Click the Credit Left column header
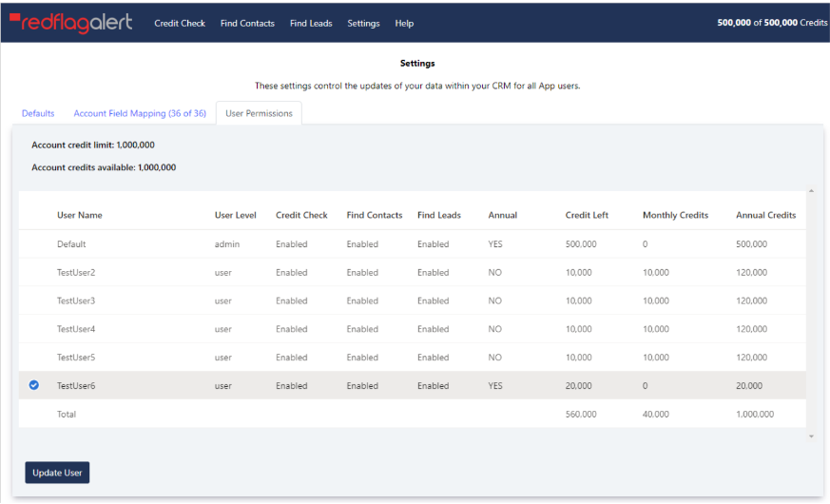 [x=587, y=215]
